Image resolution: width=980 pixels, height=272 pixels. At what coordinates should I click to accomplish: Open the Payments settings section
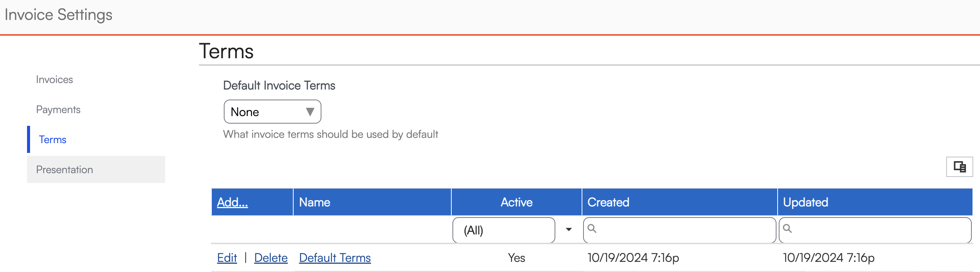pos(58,110)
